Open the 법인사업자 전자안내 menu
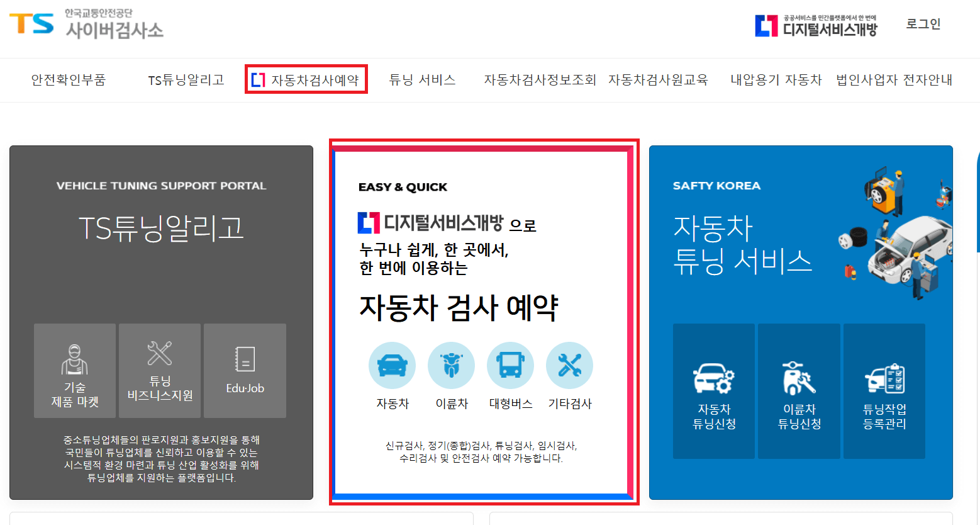Image resolution: width=980 pixels, height=525 pixels. (894, 80)
